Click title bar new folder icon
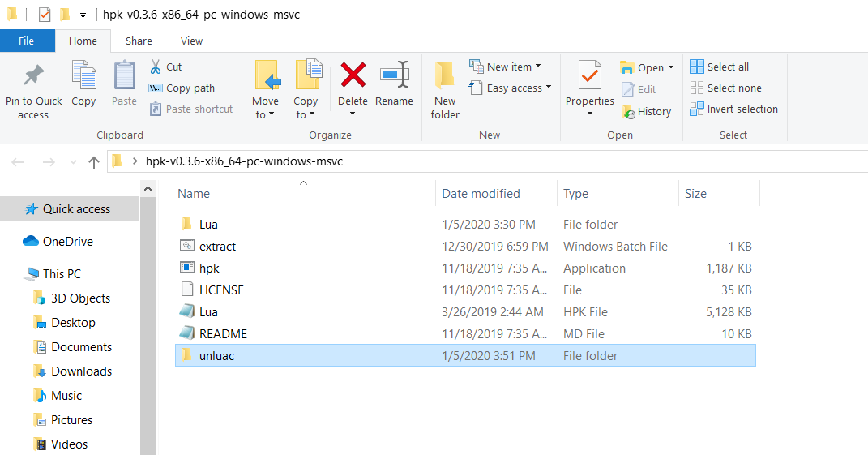This screenshot has width=868, height=455. pos(65,15)
